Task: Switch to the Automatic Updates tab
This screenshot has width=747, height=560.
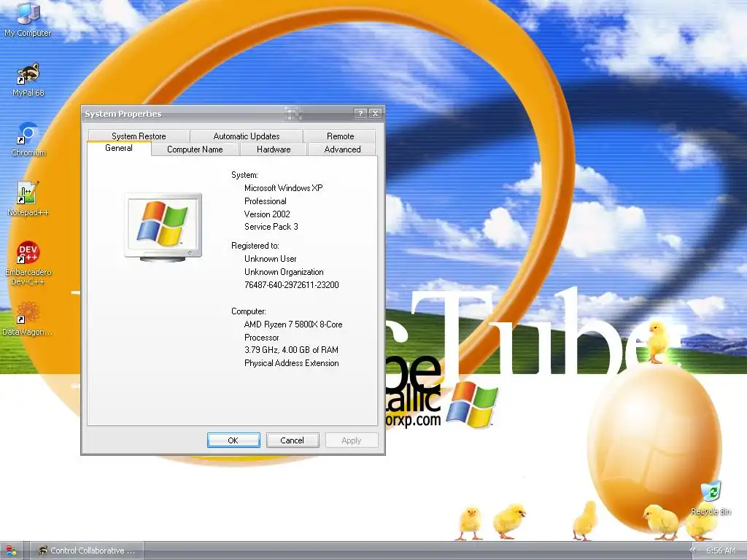Action: [247, 136]
